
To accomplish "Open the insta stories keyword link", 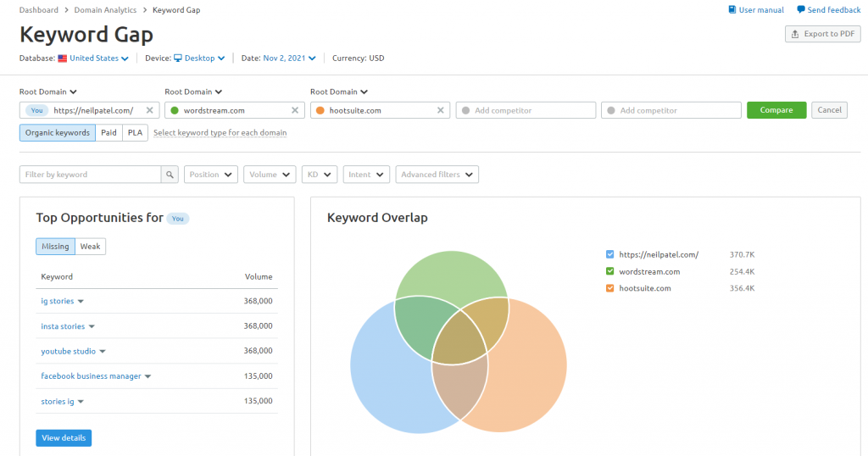I will click(63, 326).
